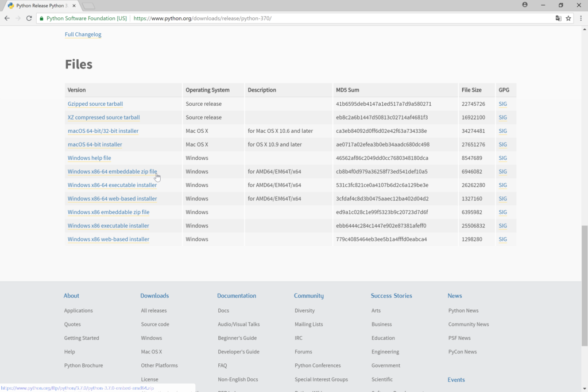Screen dimensions: 588x392
Task: Click the secure padlock icon in address bar
Action: tap(41, 18)
